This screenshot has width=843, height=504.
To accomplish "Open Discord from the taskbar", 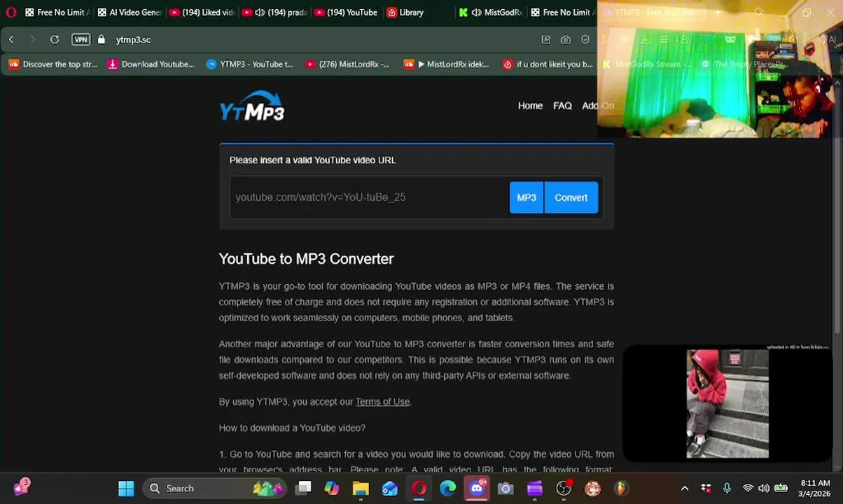I will tap(477, 489).
